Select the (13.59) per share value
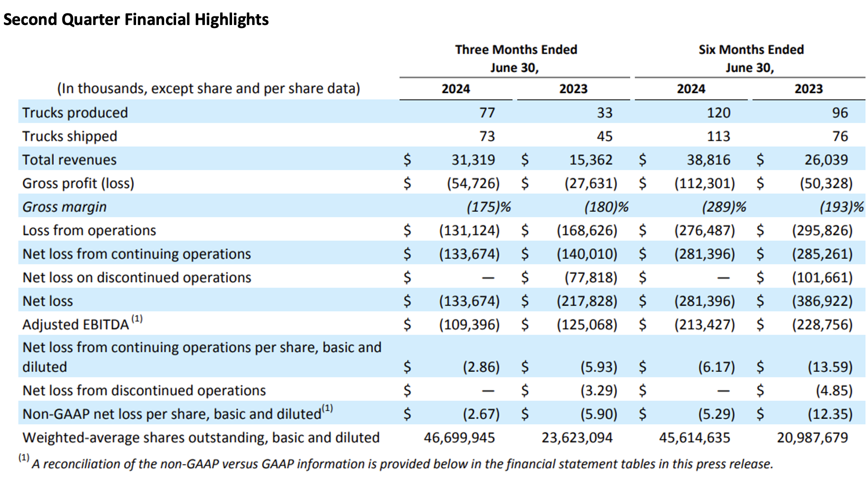 pyautogui.click(x=830, y=367)
